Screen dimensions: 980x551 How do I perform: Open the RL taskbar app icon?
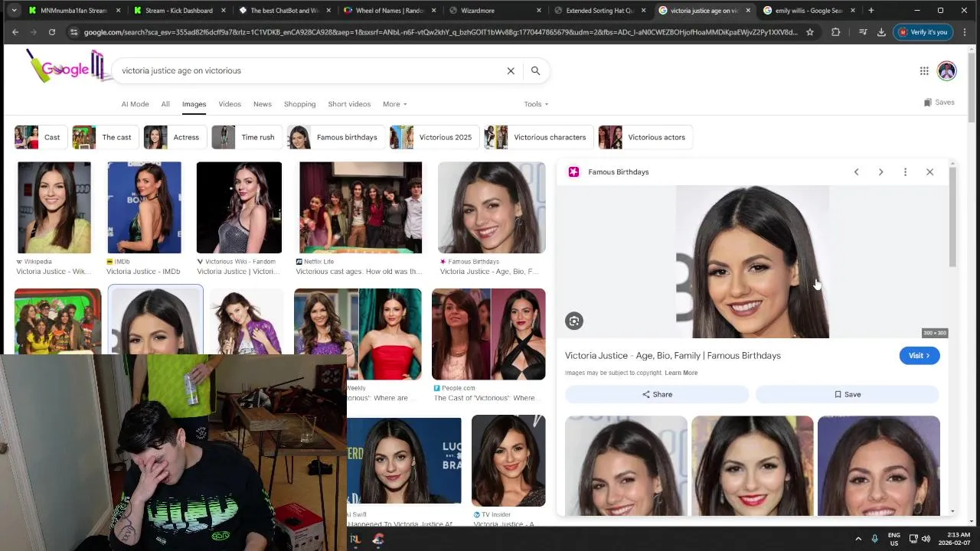[355, 539]
